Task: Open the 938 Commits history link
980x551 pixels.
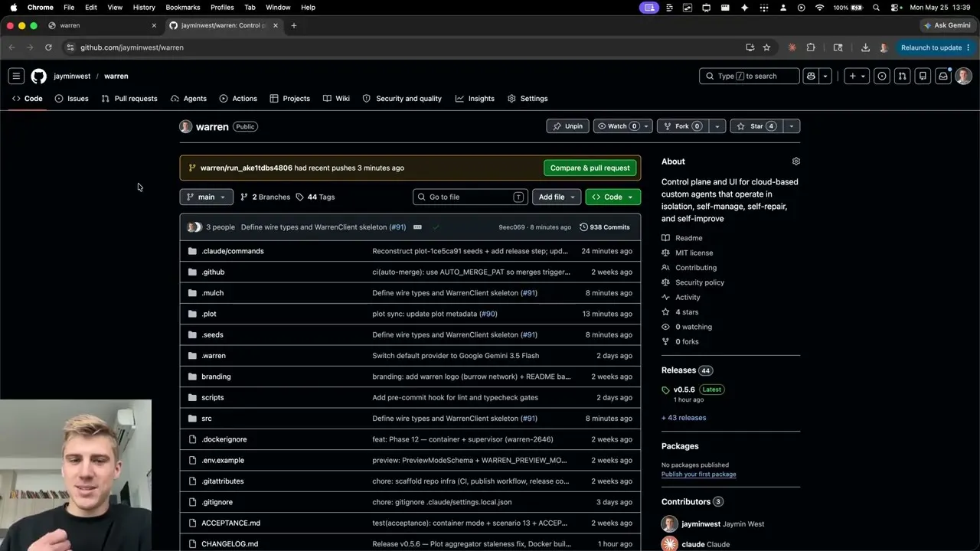Action: tap(605, 227)
